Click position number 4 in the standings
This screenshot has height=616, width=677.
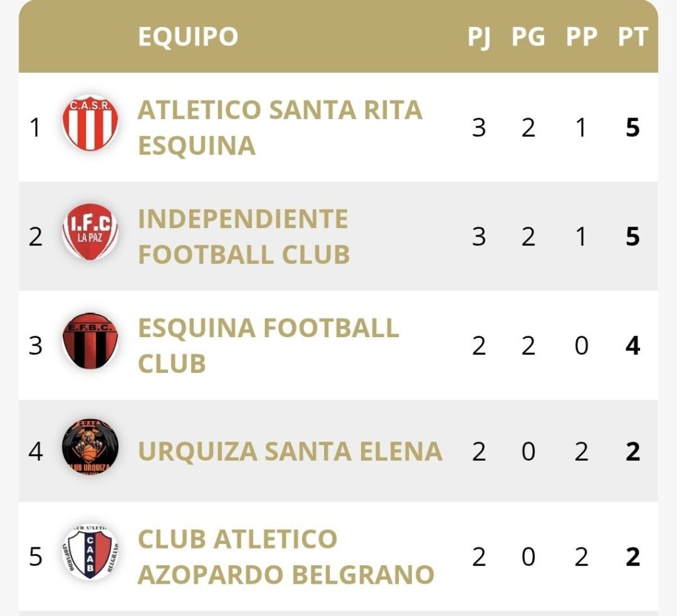tap(36, 451)
